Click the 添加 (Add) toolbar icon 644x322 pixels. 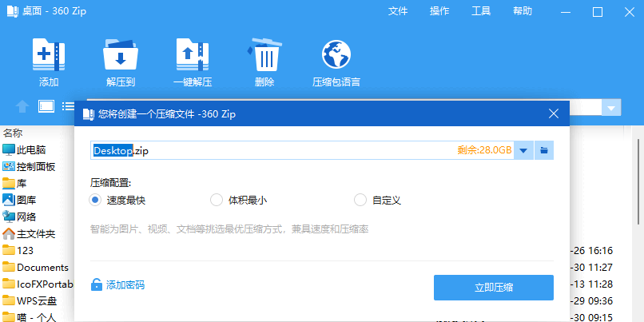coord(49,54)
